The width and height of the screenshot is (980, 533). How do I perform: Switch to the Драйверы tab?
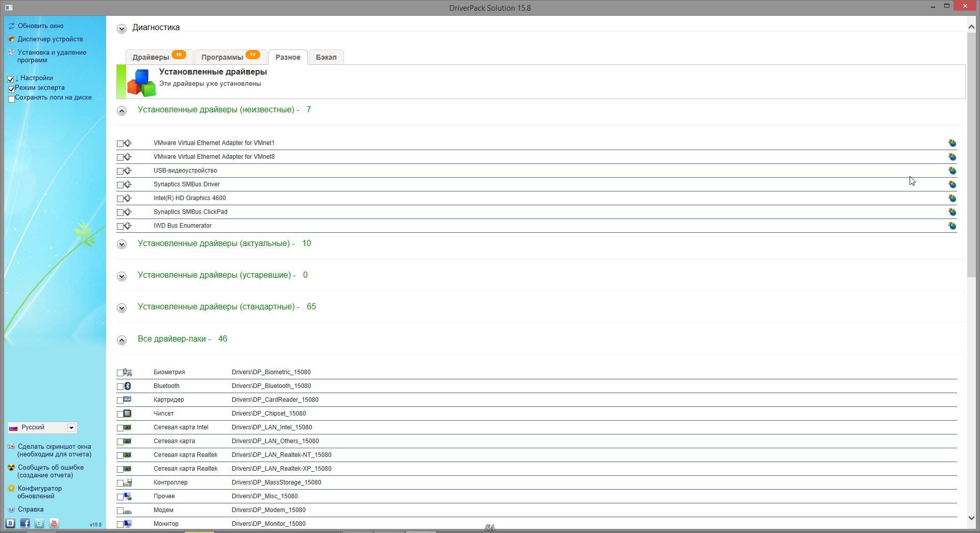[x=159, y=57]
